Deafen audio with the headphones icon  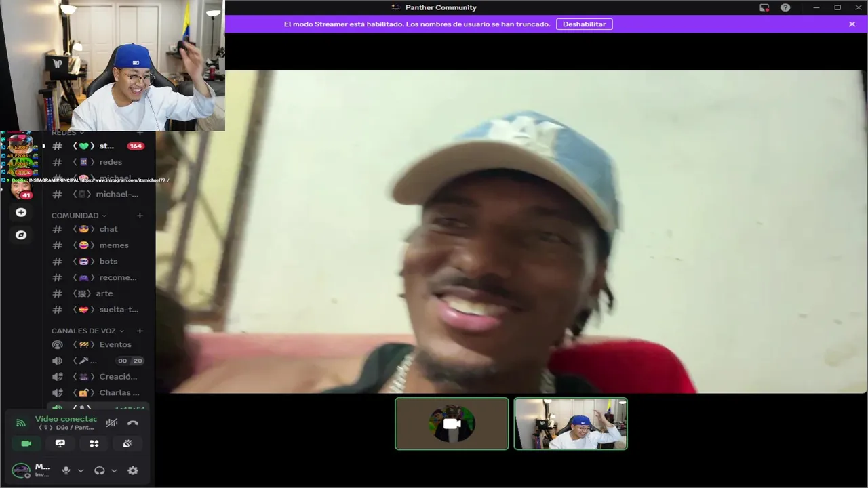click(x=100, y=470)
